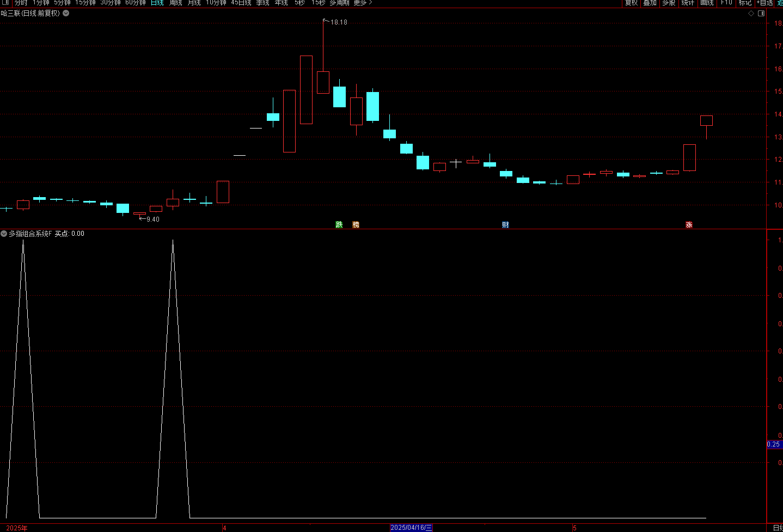
Task: Switch to 分时 intraday chart
Action: coord(21,3)
